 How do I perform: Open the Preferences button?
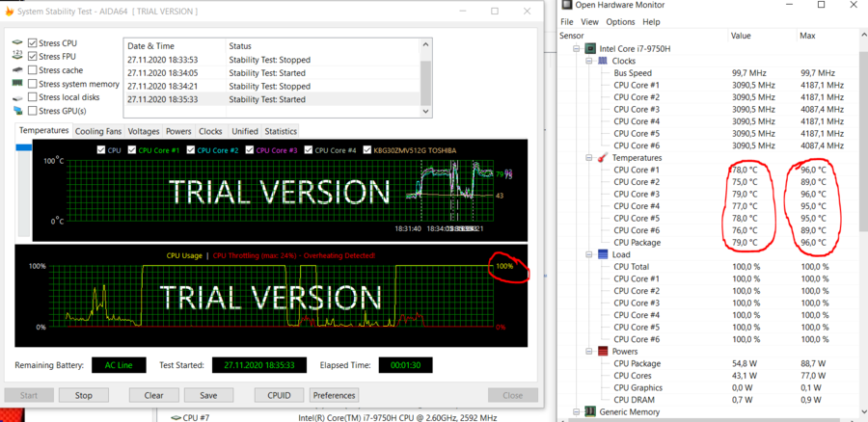[x=334, y=395]
